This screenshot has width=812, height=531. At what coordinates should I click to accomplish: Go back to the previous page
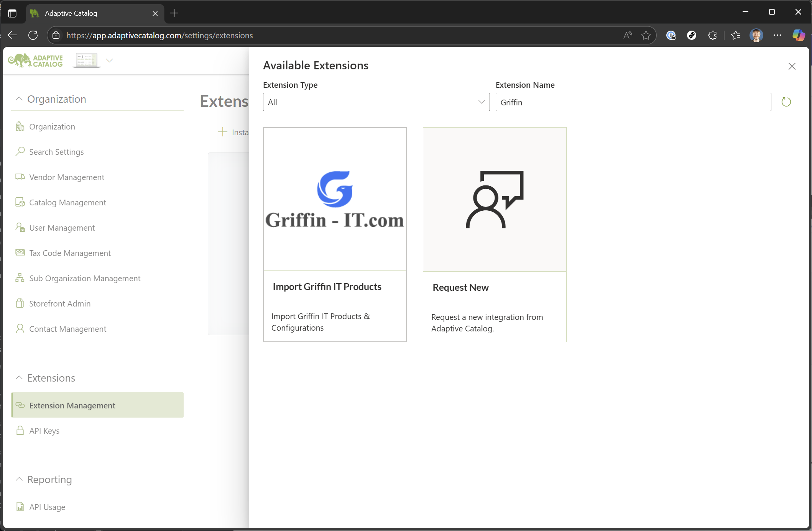(12, 35)
